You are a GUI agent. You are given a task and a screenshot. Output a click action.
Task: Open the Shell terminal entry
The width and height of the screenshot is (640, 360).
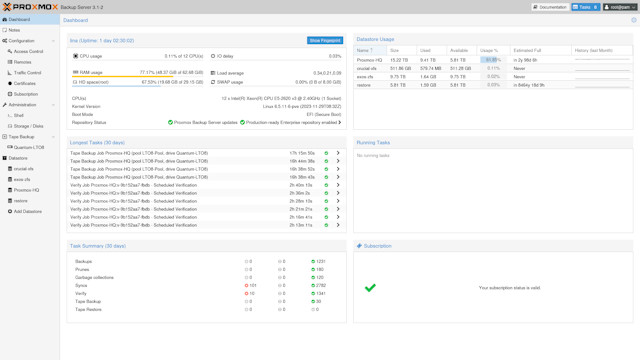tap(18, 116)
